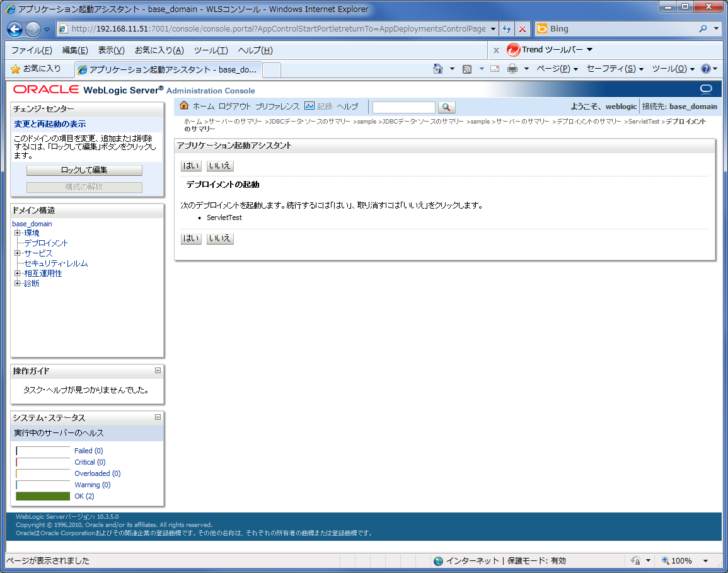728x573 pixels.
Task: Click the RSS feeds icon
Action: click(x=467, y=69)
